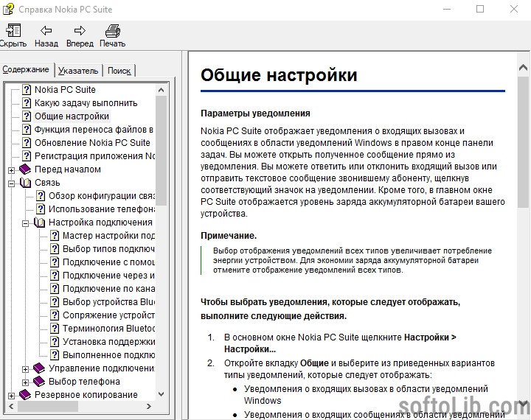Click the closed book icon beside Перед началом
This screenshot has width=531, height=420.
25,169
